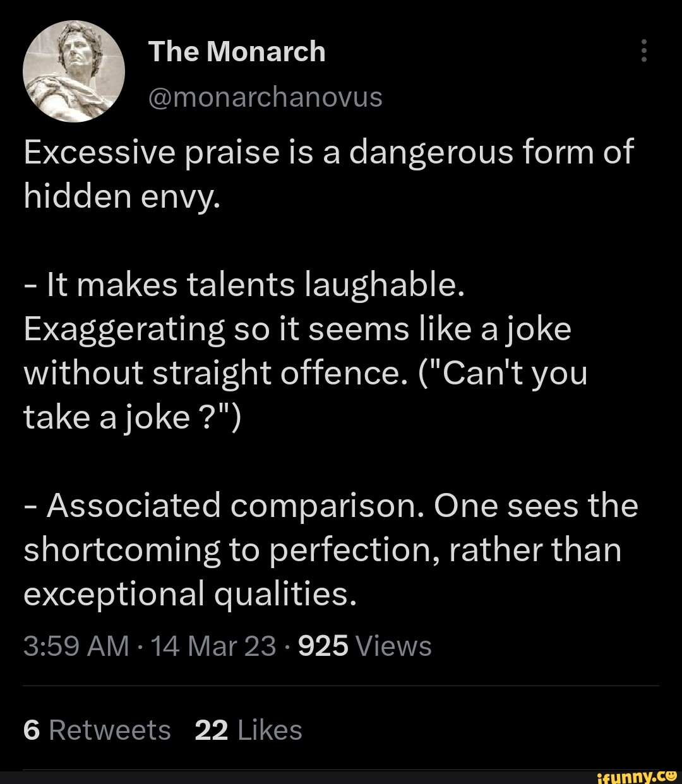Click the "Exaggerating so it seems like" line
Viewport: 682px width, 784px height.
tap(297, 330)
